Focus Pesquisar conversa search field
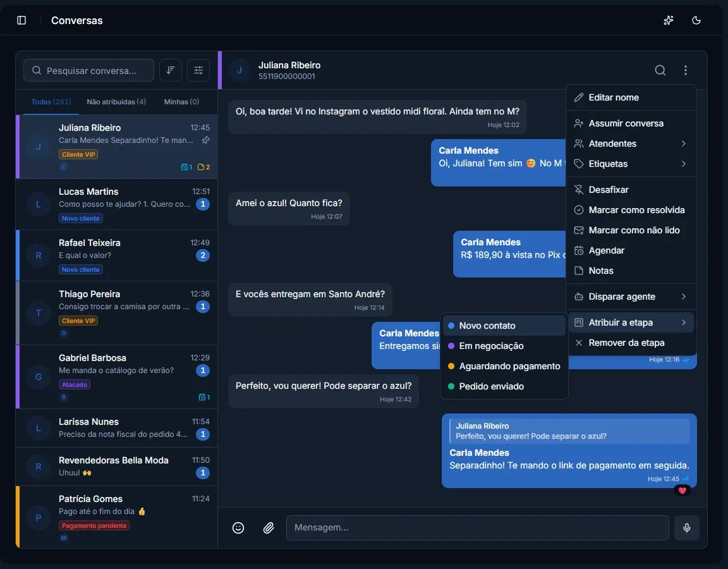 88,70
